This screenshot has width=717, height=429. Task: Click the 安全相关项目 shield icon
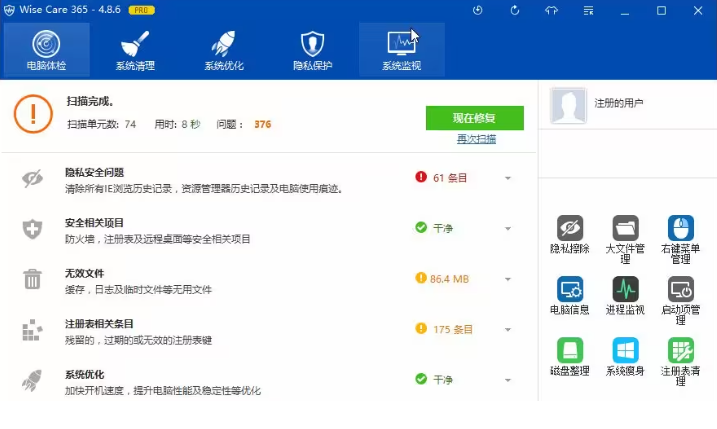tap(32, 229)
